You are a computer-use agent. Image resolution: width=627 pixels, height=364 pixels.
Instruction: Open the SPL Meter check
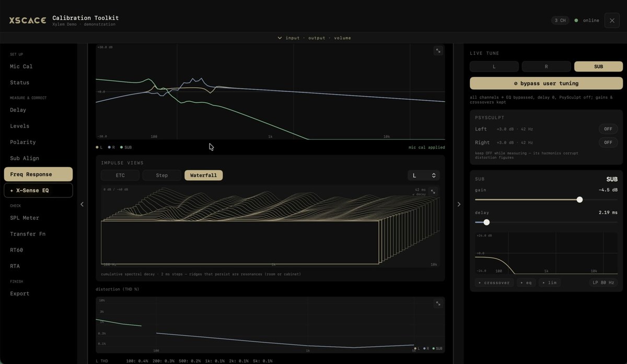click(25, 218)
